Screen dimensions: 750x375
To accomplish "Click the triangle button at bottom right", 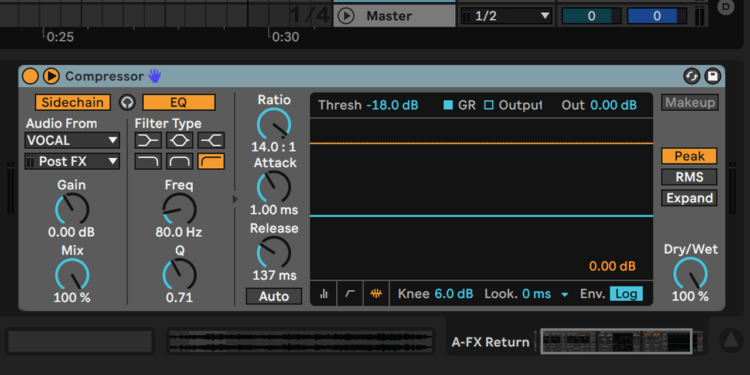I will [730, 341].
